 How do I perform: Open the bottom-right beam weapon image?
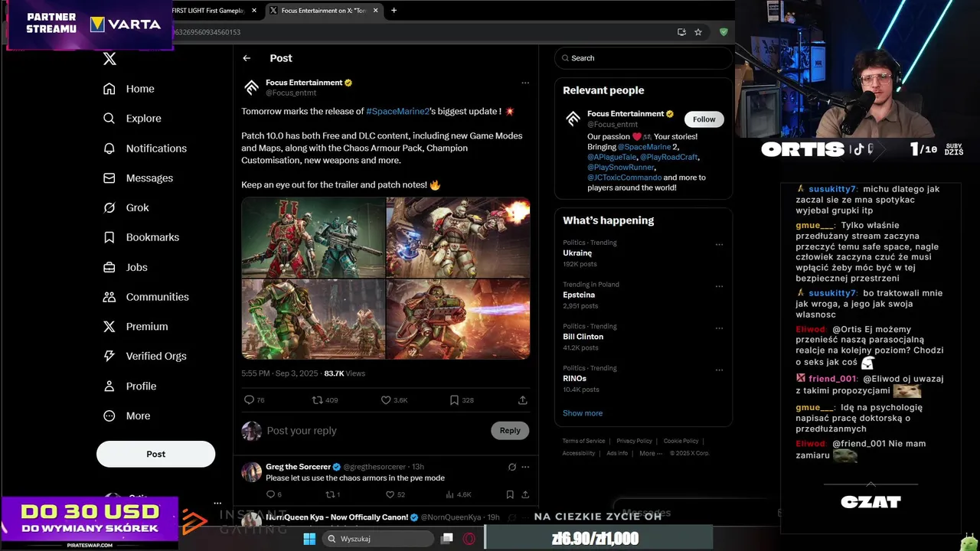click(458, 318)
